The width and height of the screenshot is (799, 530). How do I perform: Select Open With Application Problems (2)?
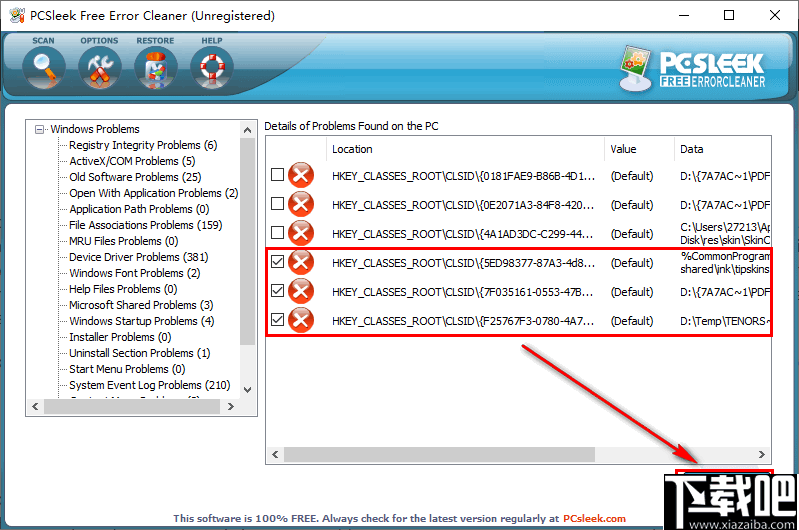[x=154, y=193]
